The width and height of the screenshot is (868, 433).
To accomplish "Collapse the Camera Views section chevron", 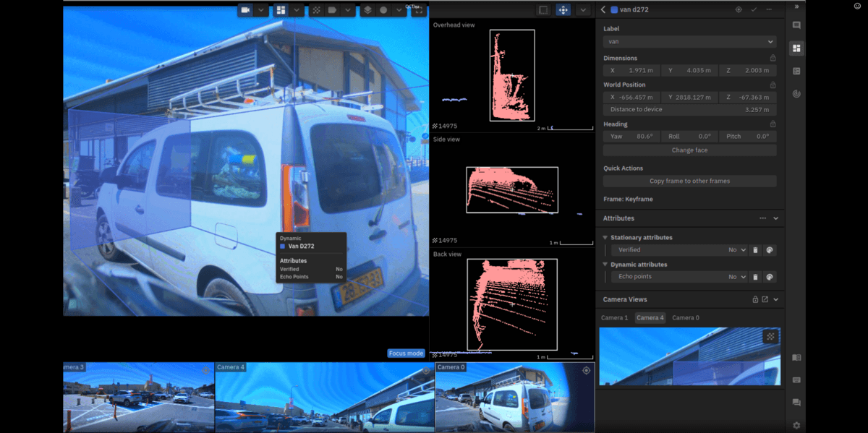I will point(775,299).
